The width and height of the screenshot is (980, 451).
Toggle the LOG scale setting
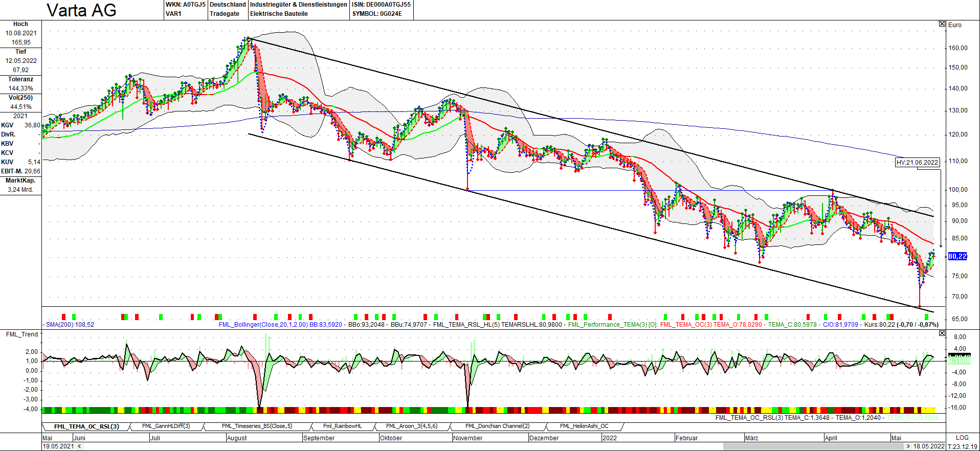pyautogui.click(x=962, y=438)
